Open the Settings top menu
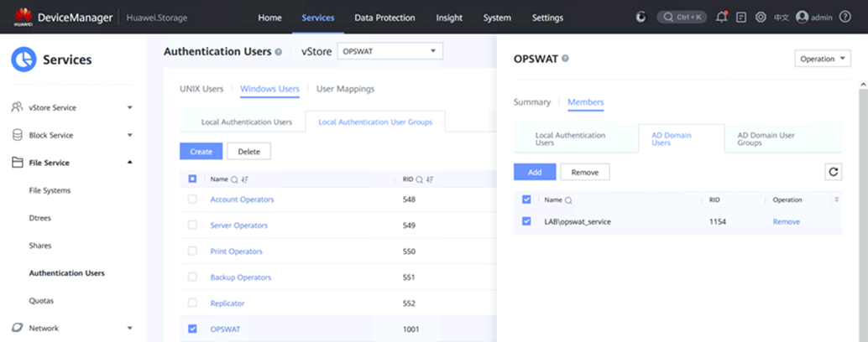 [547, 18]
